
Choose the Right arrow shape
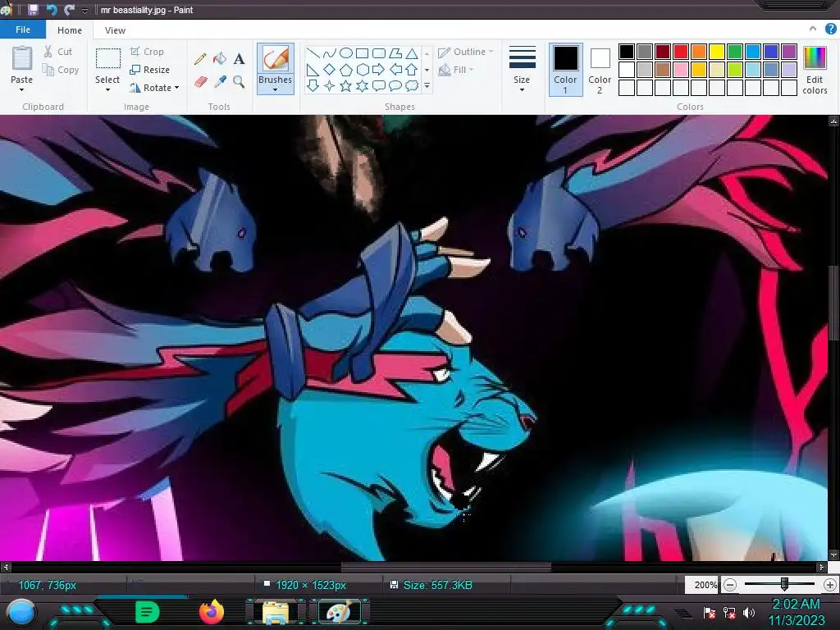pyautogui.click(x=379, y=70)
